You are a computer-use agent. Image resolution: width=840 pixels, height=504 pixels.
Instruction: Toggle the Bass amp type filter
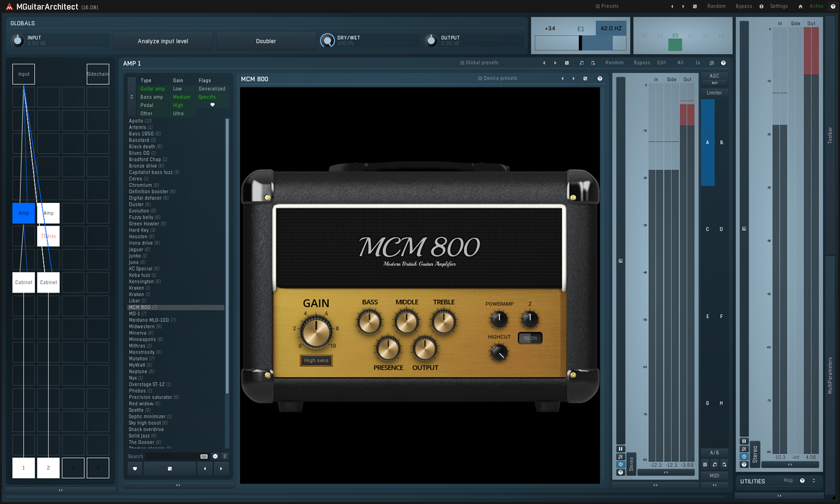[x=151, y=97]
